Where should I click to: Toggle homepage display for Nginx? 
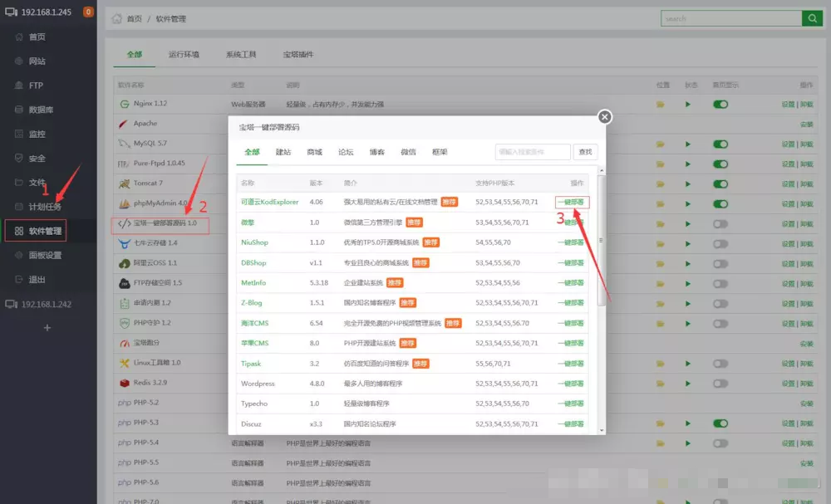point(720,105)
